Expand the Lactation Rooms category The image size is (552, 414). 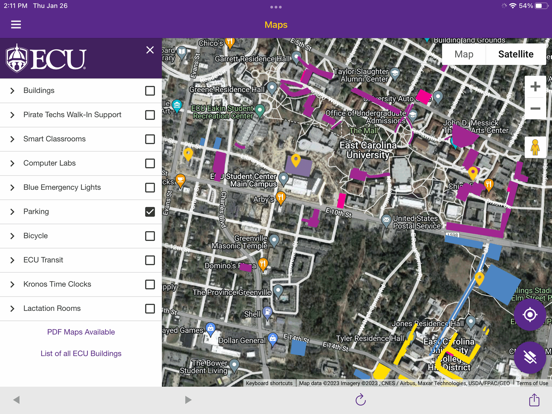(12, 309)
